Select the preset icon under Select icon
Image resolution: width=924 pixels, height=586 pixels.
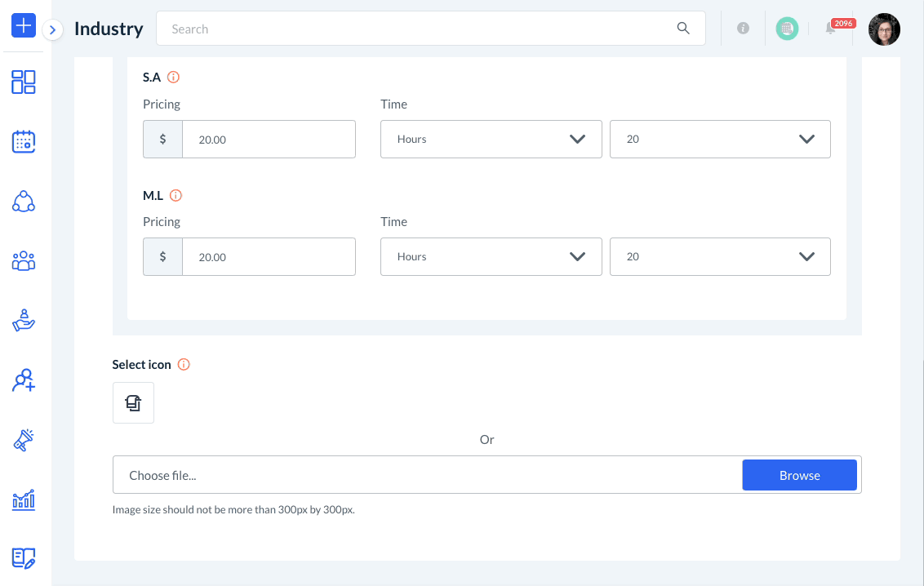pyautogui.click(x=133, y=403)
